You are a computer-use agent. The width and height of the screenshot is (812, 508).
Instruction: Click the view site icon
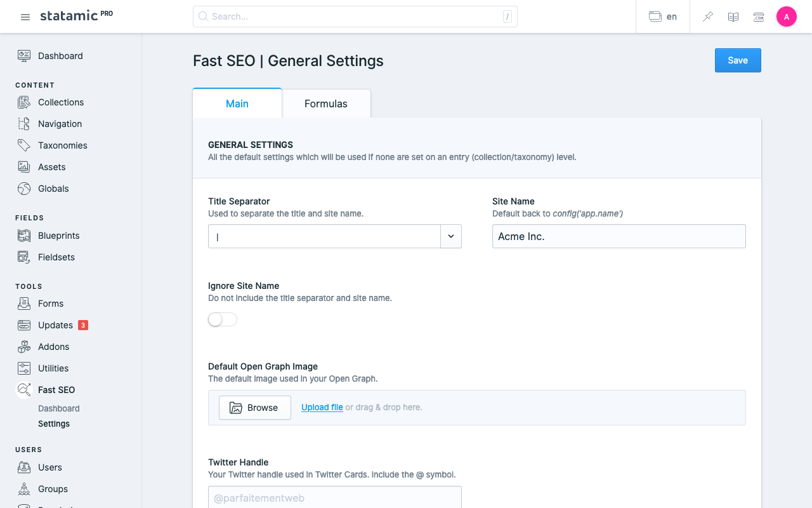759,17
